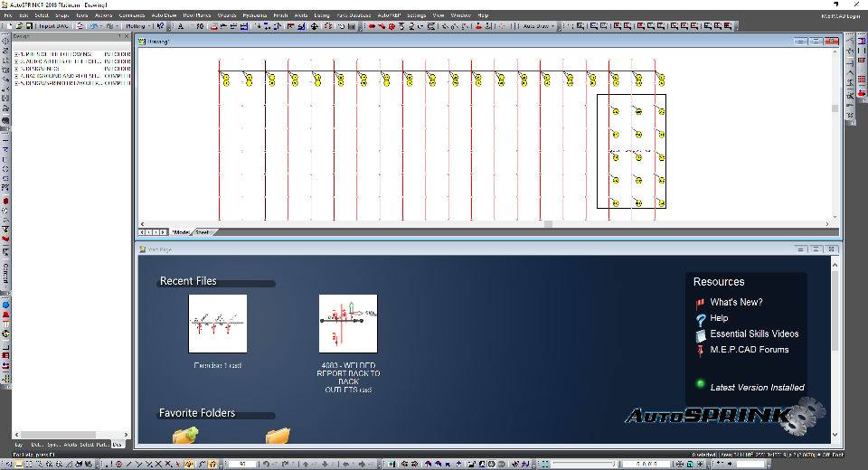868x470 pixels.
Task: Expand the second Design tree row
Action: click(x=16, y=61)
